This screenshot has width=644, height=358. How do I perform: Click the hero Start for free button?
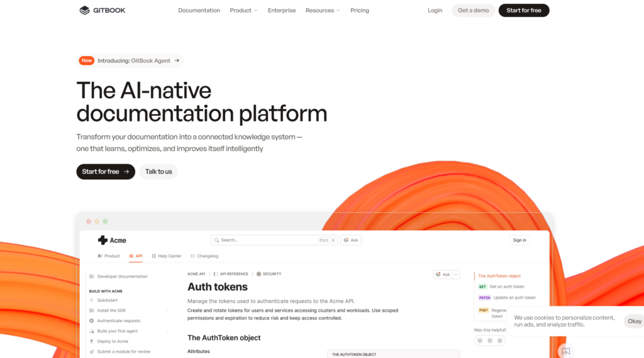[x=106, y=171]
